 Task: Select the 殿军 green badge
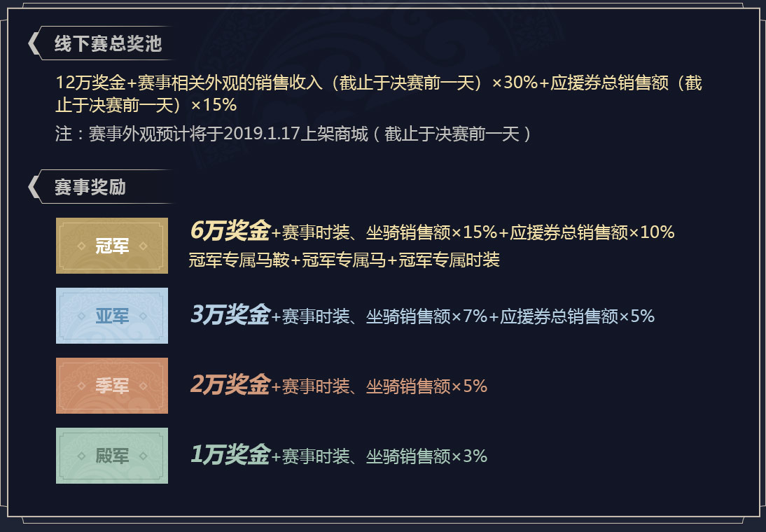pyautogui.click(x=112, y=456)
